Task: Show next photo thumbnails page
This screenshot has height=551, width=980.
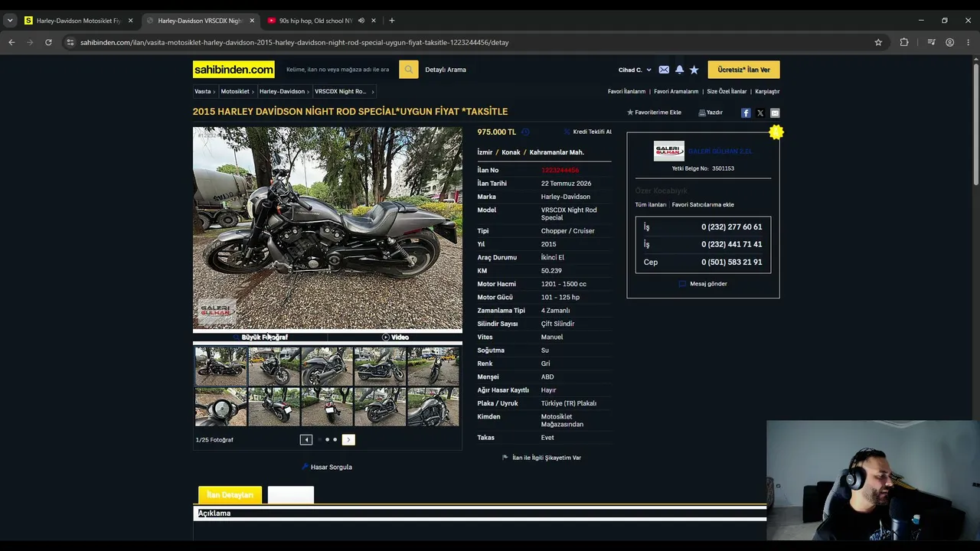Action: (x=348, y=439)
